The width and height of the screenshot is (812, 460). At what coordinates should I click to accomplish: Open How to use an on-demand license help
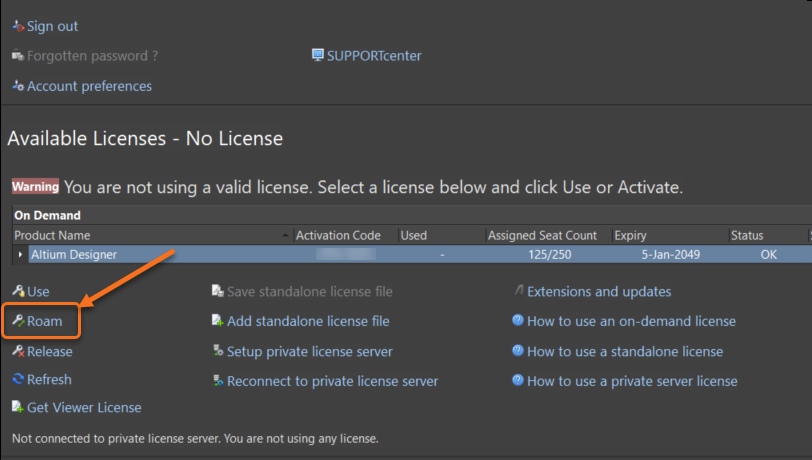[x=631, y=322]
